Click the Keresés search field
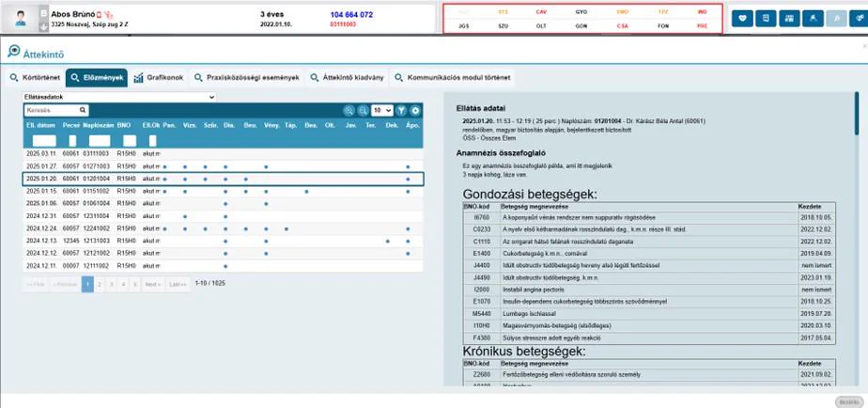The image size is (868, 408). tap(56, 110)
